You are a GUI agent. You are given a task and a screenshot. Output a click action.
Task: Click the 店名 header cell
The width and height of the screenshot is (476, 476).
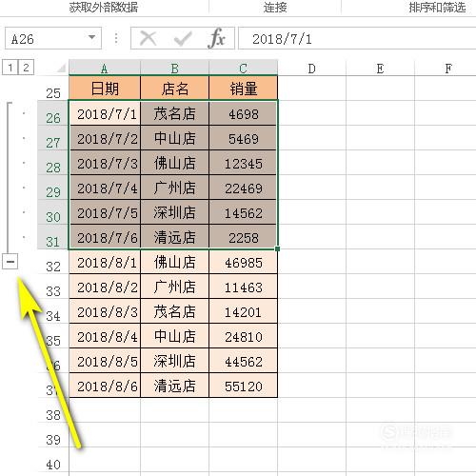click(174, 88)
